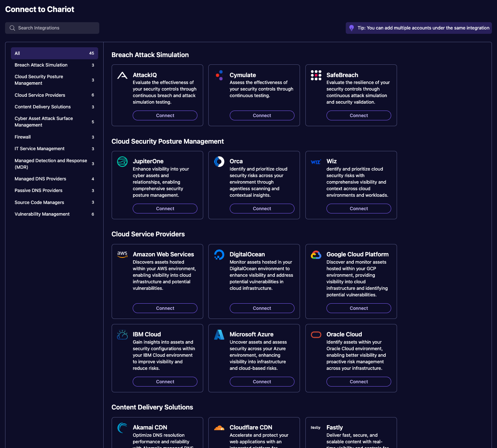Click the Orca logo icon
The width and height of the screenshot is (497, 448).
pyautogui.click(x=219, y=161)
